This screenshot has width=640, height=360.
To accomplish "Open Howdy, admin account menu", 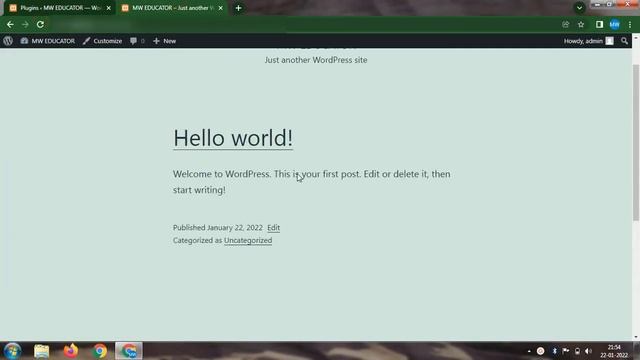I will (x=589, y=41).
